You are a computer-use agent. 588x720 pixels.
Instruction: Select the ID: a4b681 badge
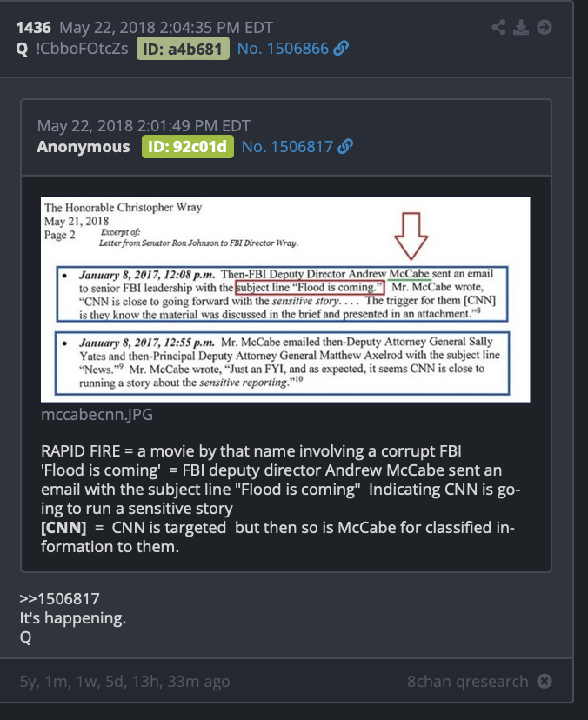183,49
